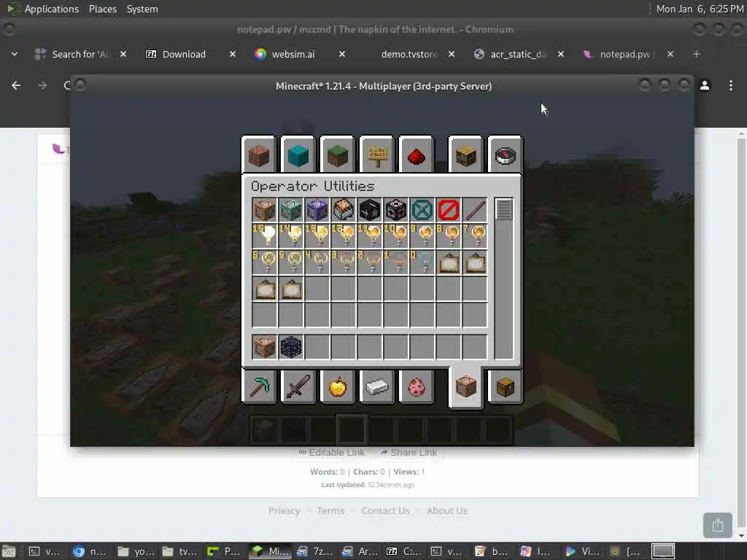The image size is (747, 560).
Task: Select the level 12 Light block
Action: pyautogui.click(x=343, y=236)
